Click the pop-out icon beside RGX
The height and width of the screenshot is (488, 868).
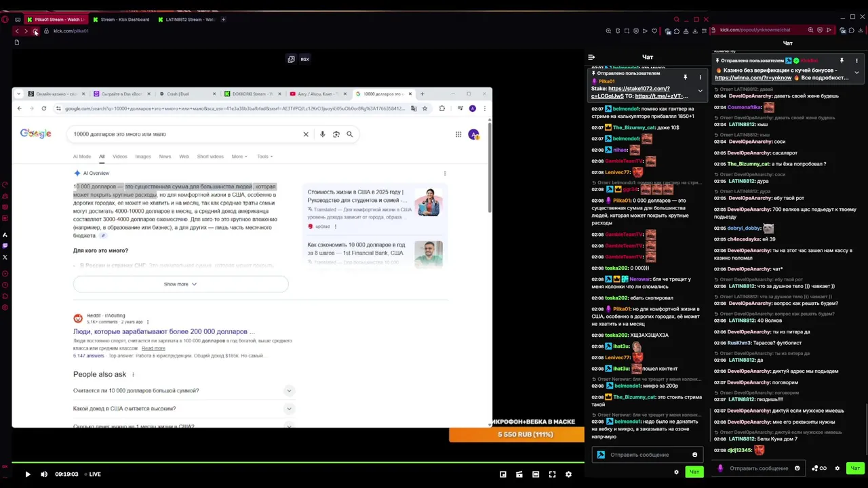click(x=291, y=60)
